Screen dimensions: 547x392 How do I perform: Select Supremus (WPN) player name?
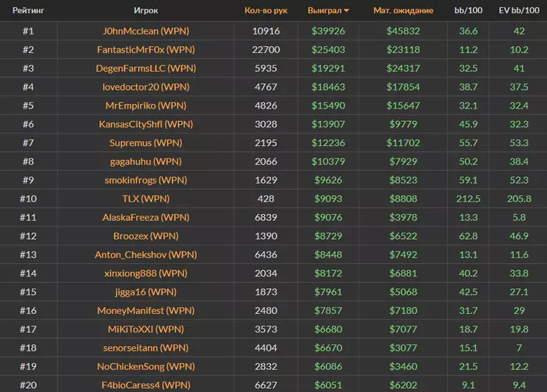point(146,143)
